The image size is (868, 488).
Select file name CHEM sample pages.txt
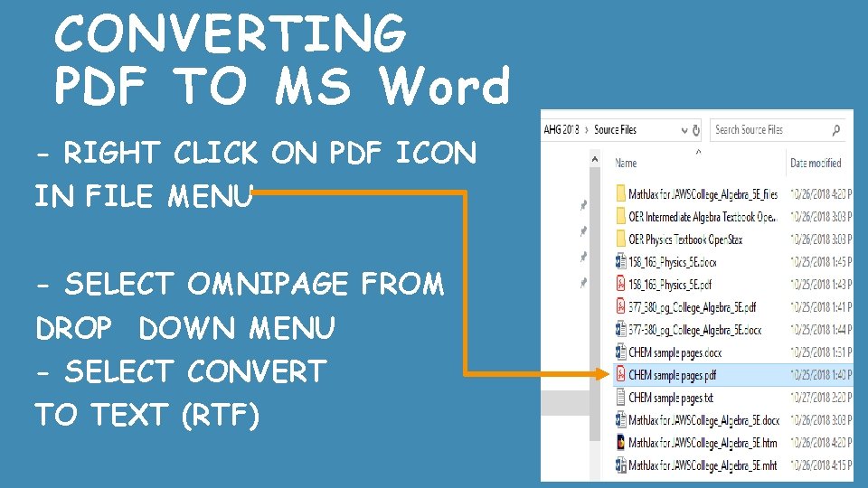(x=671, y=398)
